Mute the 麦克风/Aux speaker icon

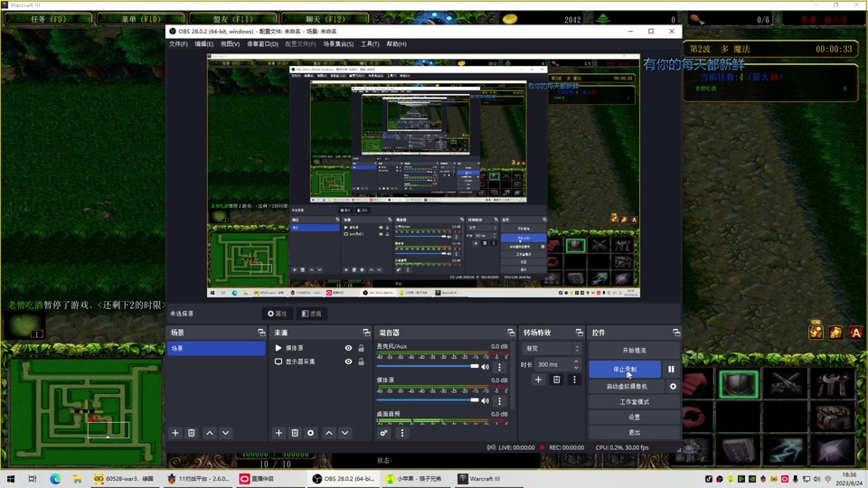coord(485,367)
